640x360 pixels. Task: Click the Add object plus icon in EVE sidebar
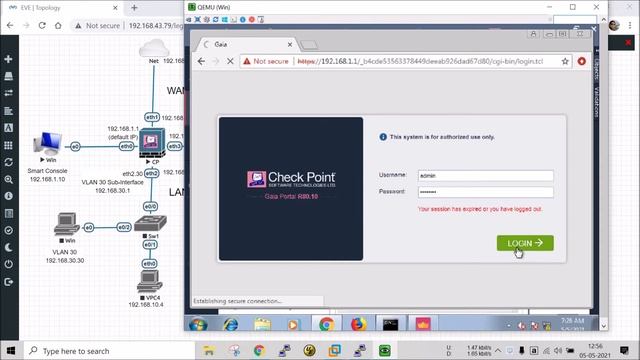(8, 59)
